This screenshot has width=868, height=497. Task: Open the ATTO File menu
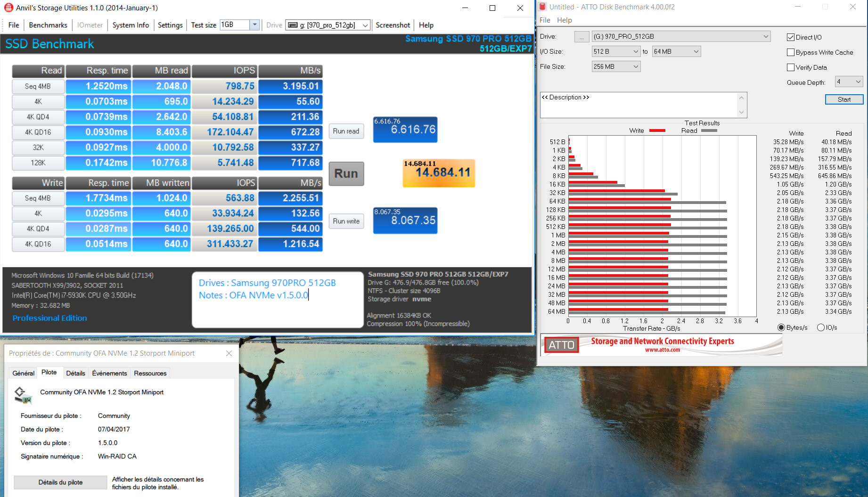(545, 20)
